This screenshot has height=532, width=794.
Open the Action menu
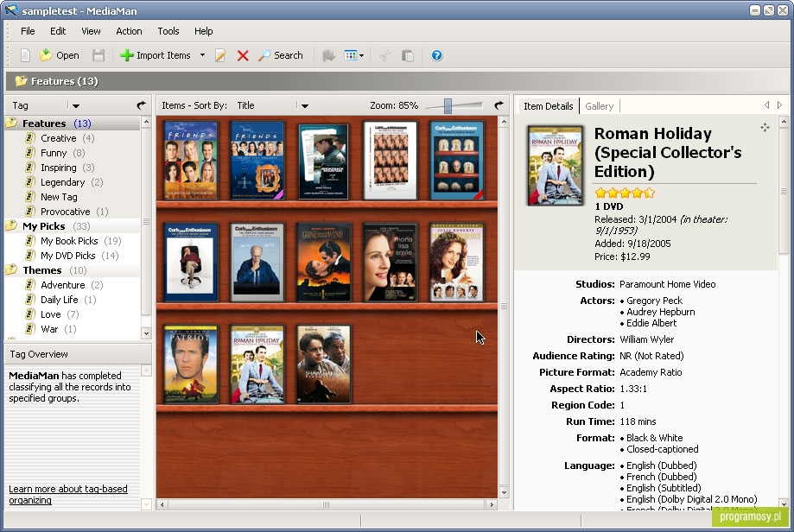[129, 31]
